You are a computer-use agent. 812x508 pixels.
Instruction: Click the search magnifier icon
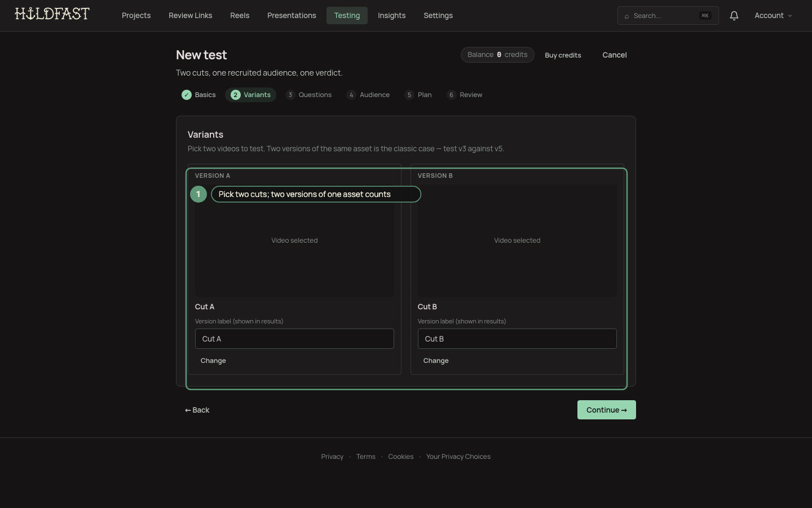[626, 16]
